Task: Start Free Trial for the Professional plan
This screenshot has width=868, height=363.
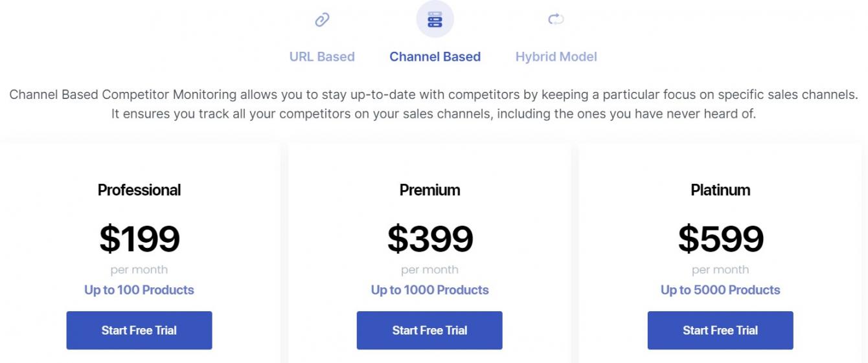Action: click(x=139, y=330)
